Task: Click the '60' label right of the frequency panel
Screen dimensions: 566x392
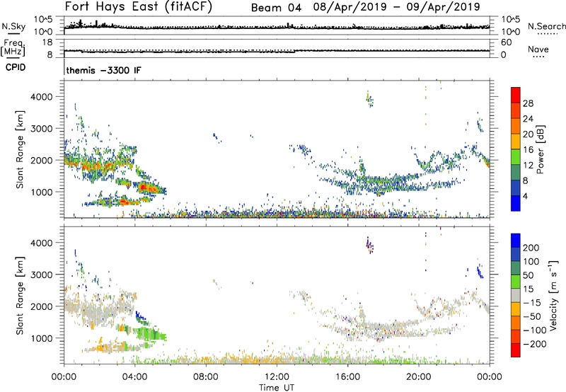Action: [x=506, y=42]
